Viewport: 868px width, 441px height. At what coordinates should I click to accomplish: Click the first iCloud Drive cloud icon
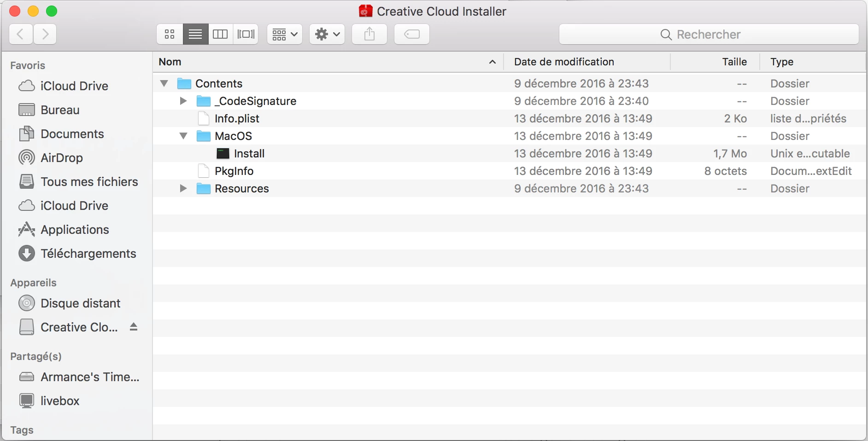pyautogui.click(x=27, y=86)
